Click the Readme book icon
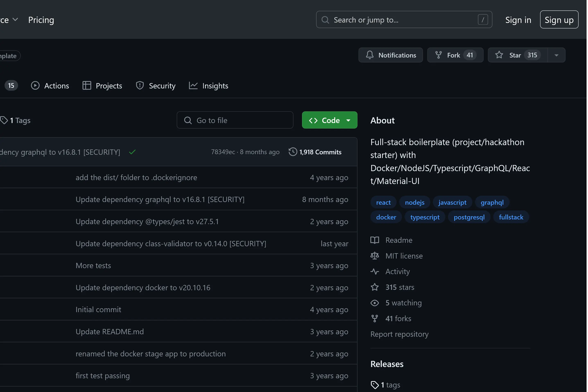Screen dimensions: 588x392 coord(374,240)
